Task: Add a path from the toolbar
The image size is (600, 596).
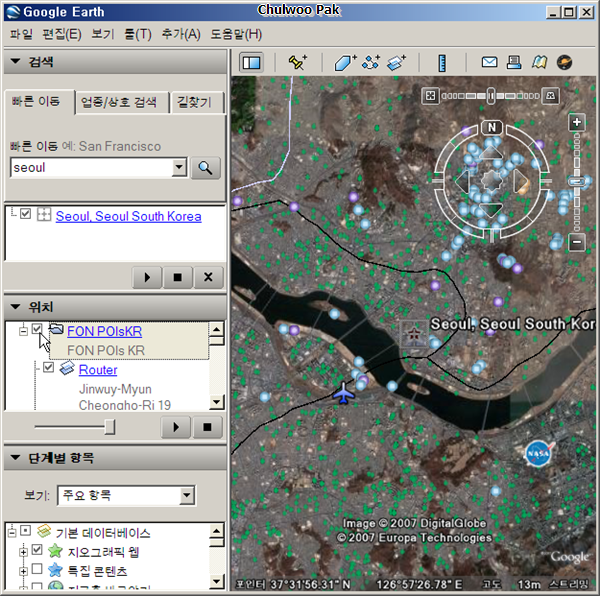Action: point(370,62)
